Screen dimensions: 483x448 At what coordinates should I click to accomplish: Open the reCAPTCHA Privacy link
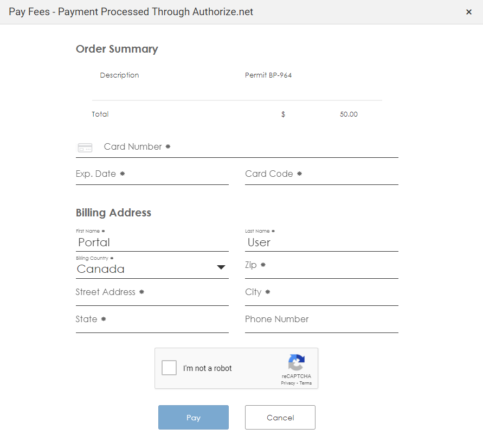[288, 382]
